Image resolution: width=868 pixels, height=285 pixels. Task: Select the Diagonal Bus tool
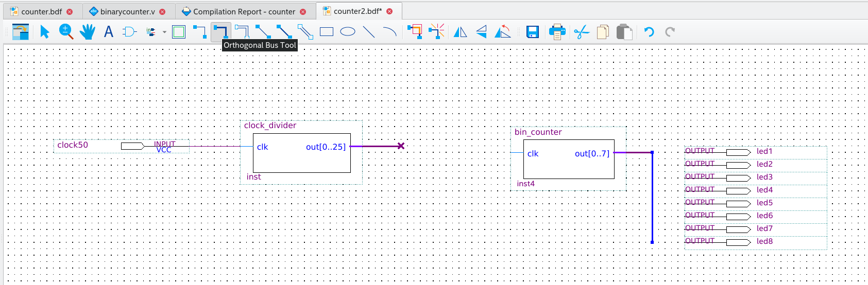[x=284, y=32]
